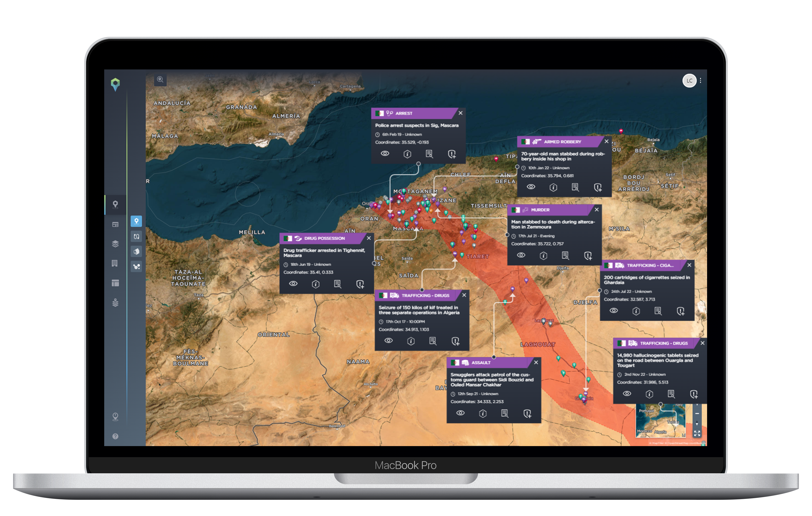
Task: Open the building assets icon in sidebar
Action: [x=115, y=263]
